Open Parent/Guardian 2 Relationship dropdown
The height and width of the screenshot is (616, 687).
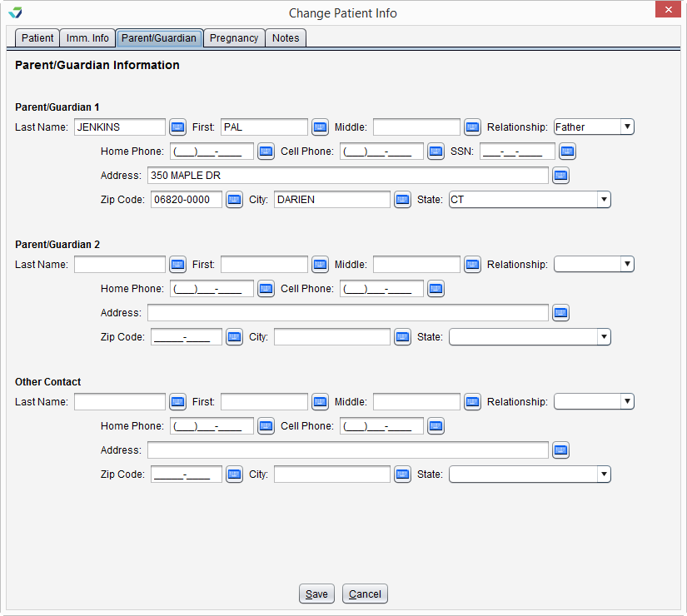[594, 265]
